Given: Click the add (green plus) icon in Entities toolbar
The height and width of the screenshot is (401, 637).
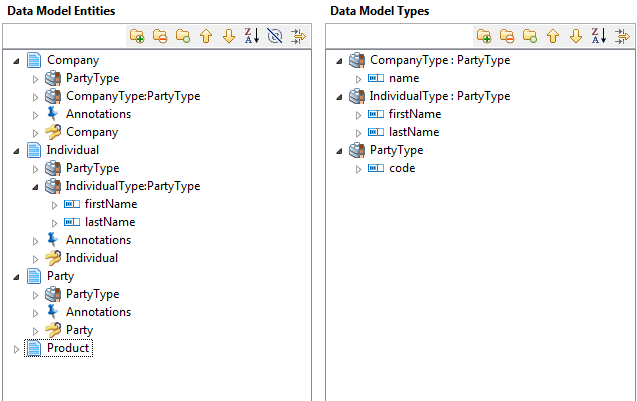Looking at the screenshot, I should tap(138, 36).
